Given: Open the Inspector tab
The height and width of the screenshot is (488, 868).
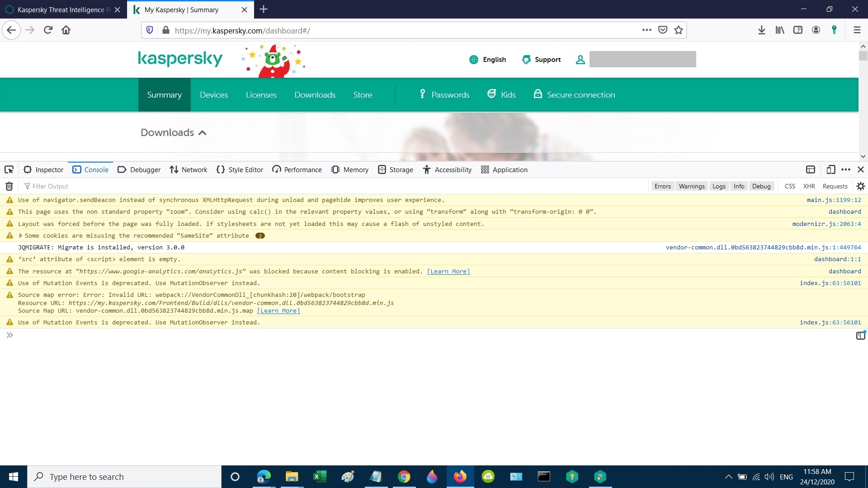Looking at the screenshot, I should coord(43,169).
